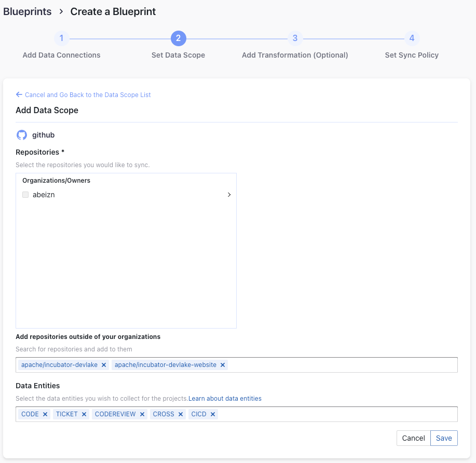
Task: Remove the TICKET data entity tag
Action: coord(84,414)
